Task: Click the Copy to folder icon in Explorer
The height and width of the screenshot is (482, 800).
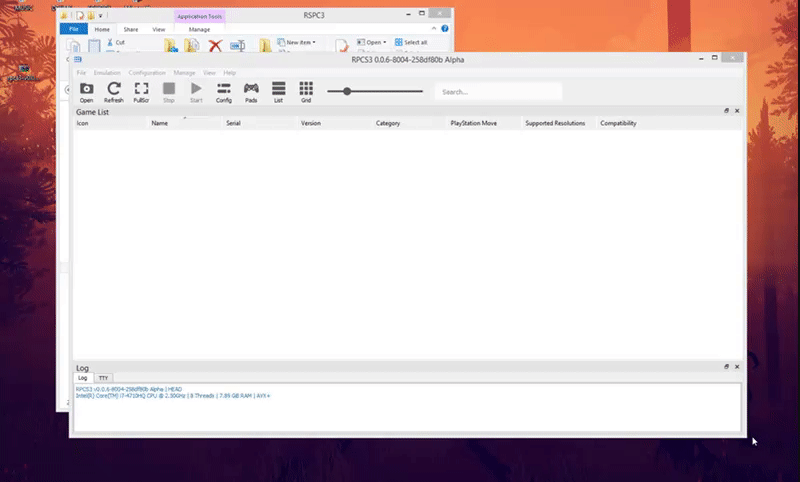Action: pyautogui.click(x=192, y=45)
